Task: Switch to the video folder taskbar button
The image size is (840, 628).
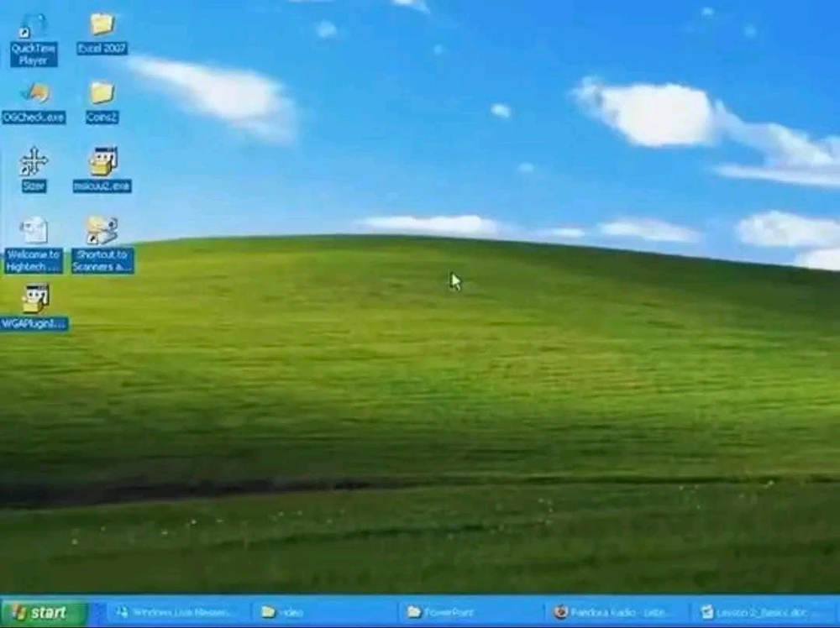Action: click(324, 612)
